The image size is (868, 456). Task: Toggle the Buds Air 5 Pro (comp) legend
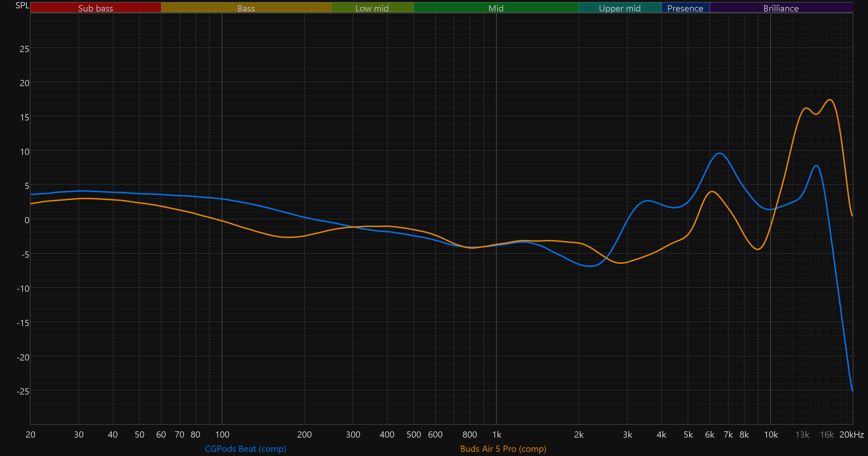coord(503,449)
